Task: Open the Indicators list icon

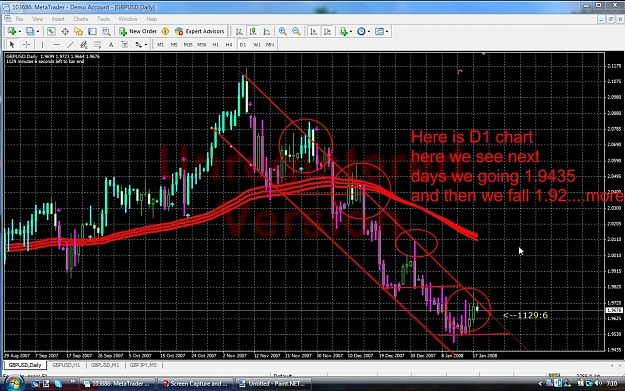Action: (343, 31)
